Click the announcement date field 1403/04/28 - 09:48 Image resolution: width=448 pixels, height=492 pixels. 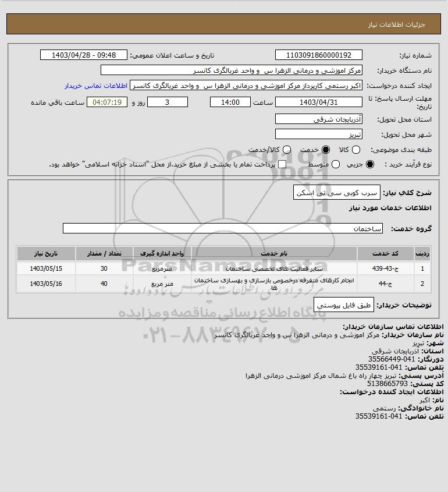click(84, 55)
